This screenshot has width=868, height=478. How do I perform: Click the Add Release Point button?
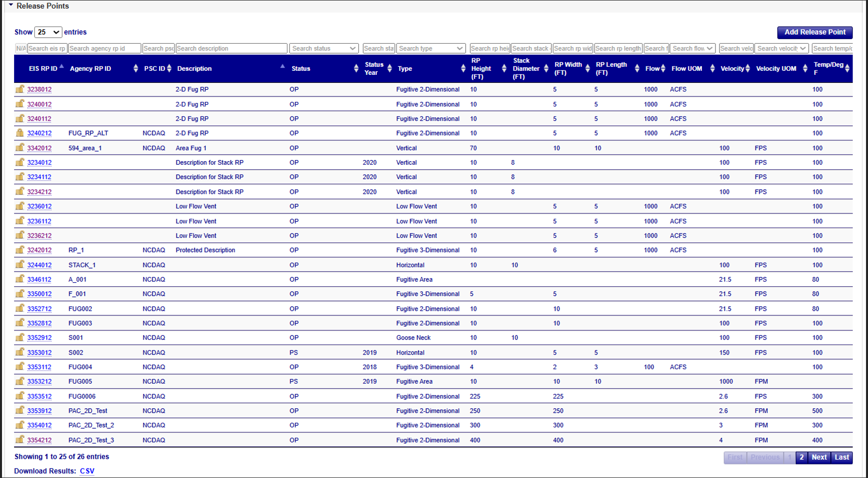tap(815, 32)
